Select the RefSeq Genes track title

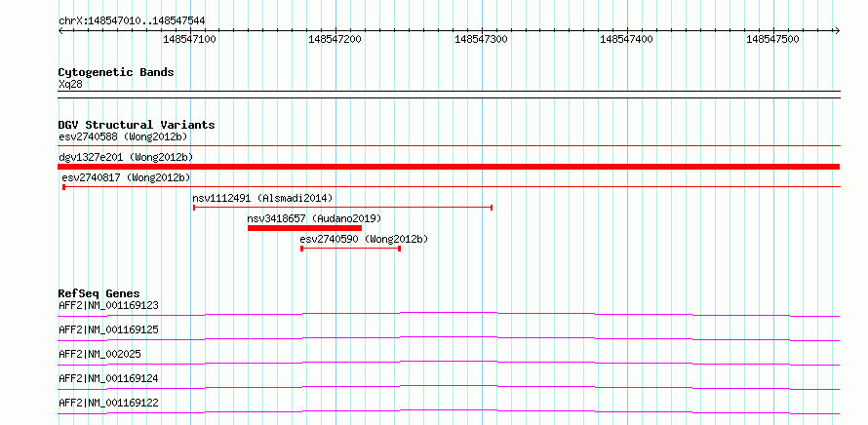tap(99, 293)
